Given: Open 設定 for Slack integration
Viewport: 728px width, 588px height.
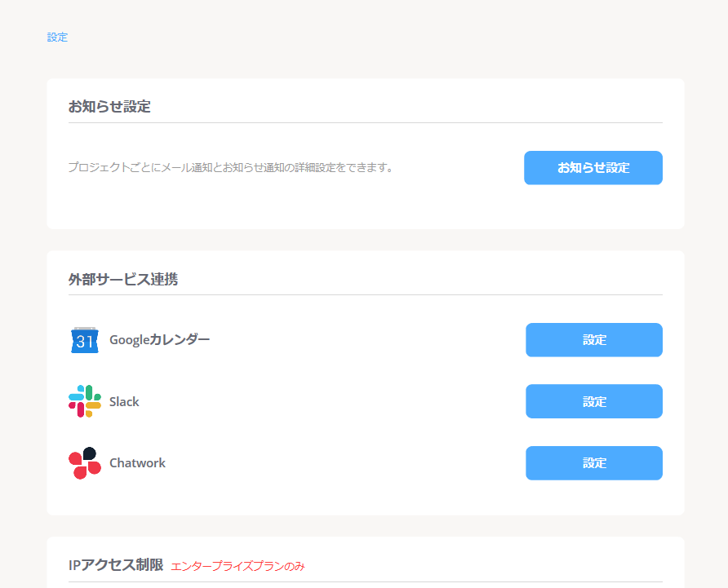Looking at the screenshot, I should pyautogui.click(x=594, y=401).
